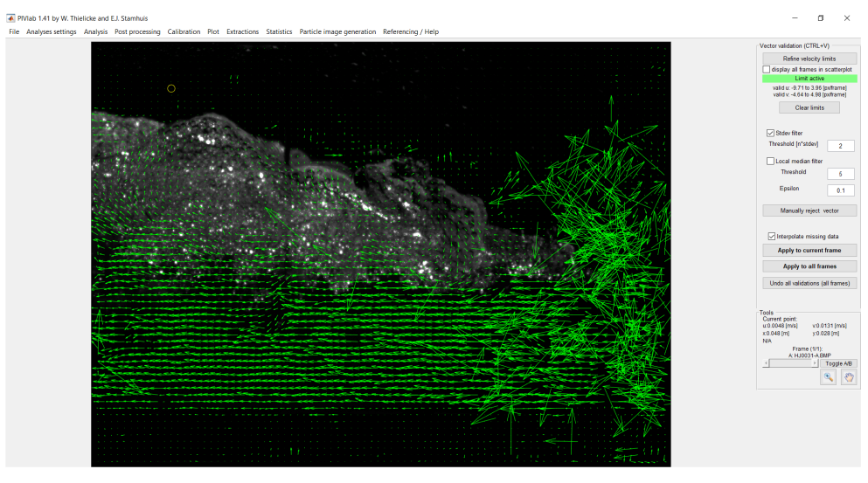
Task: Expand the Particle image generation menu
Action: tap(337, 32)
